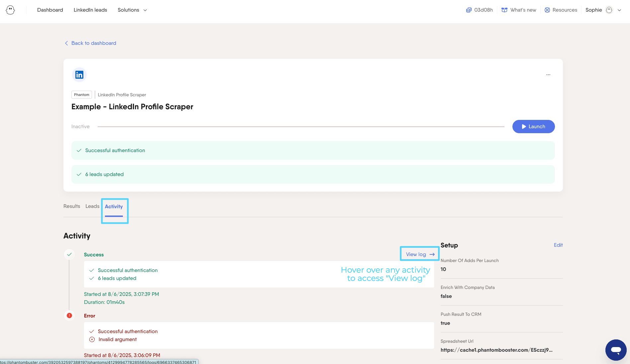Click the Resources lifebuoy icon
This screenshot has height=364, width=630.
click(547, 10)
